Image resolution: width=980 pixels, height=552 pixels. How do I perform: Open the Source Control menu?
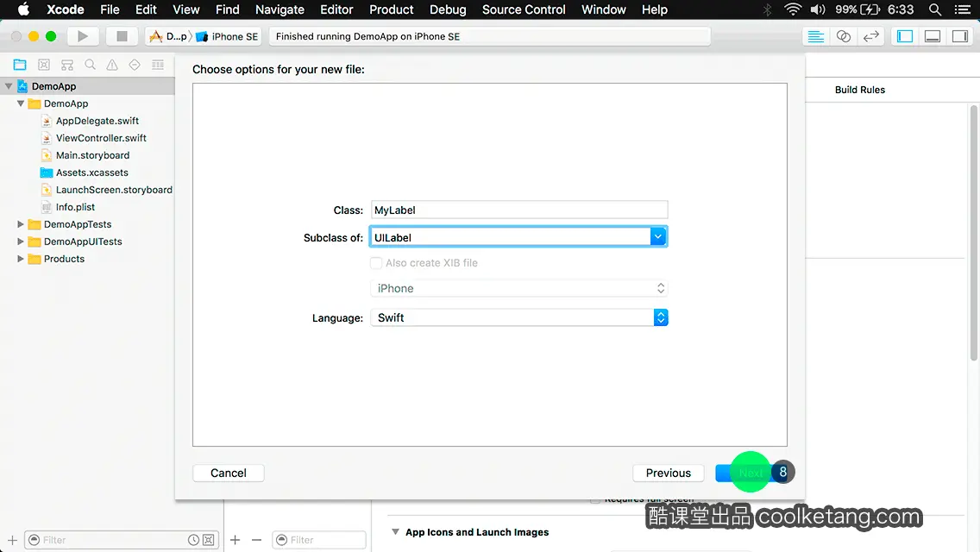click(x=524, y=9)
